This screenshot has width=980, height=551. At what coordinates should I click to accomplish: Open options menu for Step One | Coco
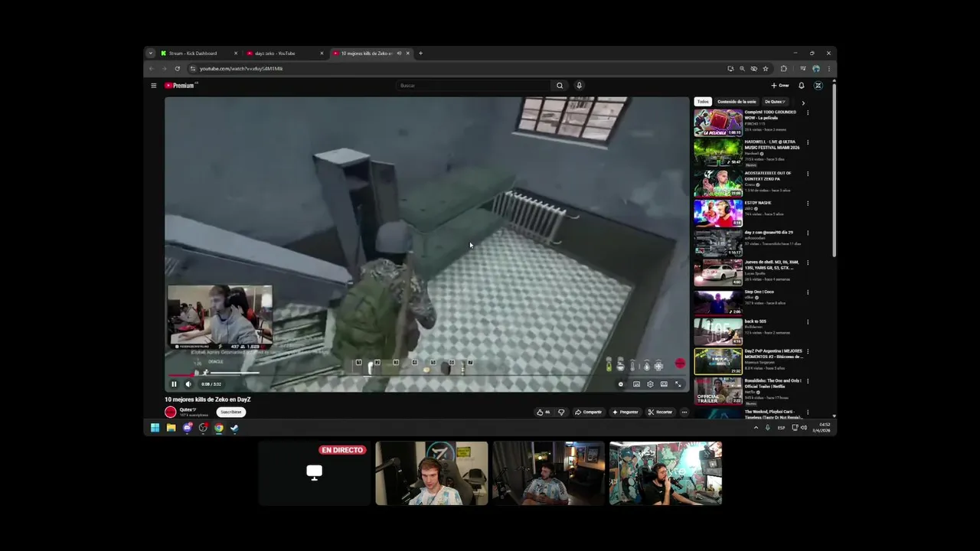point(808,292)
